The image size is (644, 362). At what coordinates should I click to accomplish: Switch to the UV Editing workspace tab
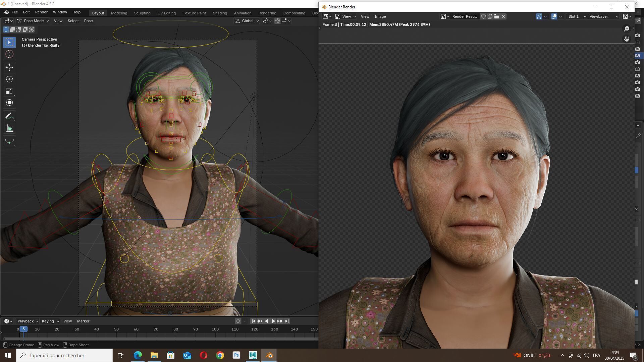[167, 13]
